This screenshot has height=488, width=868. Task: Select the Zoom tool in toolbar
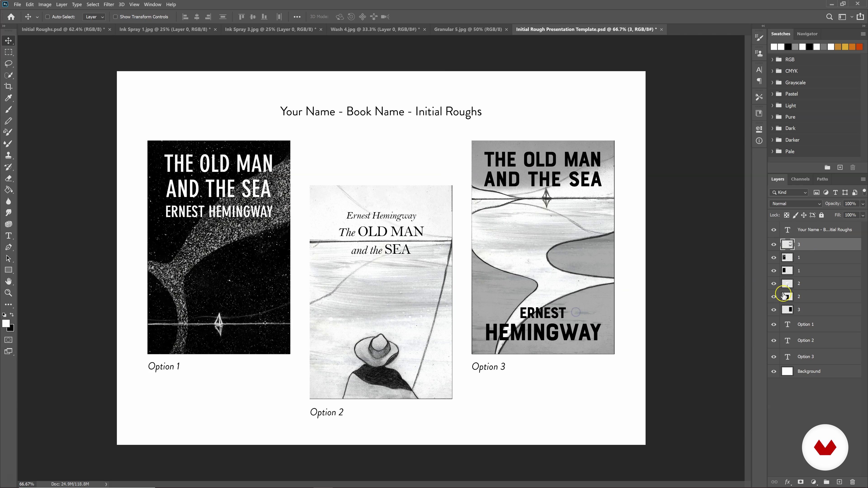pos(8,293)
